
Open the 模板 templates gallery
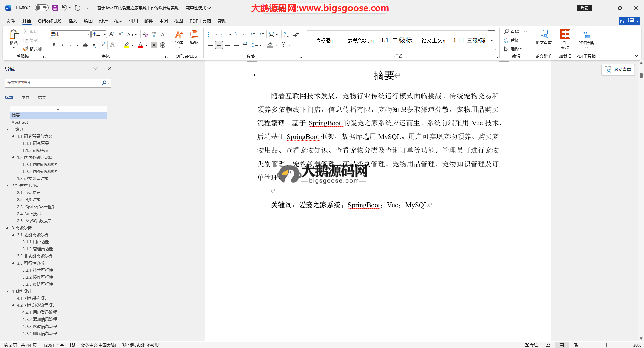pos(194,37)
